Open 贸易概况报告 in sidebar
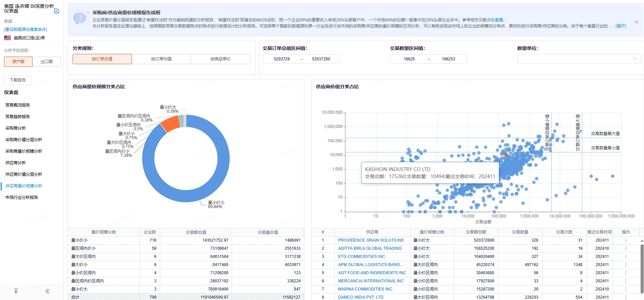The image size is (644, 300). 18,105
